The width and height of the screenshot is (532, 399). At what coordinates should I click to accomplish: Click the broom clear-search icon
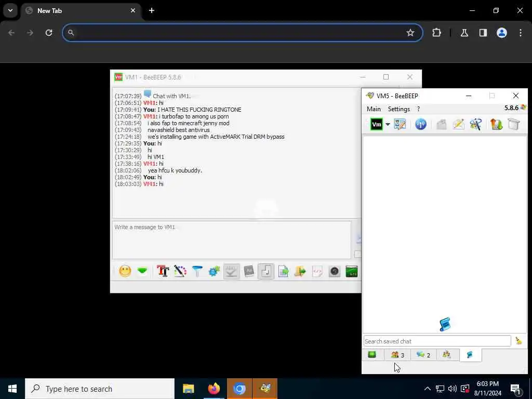coord(518,341)
